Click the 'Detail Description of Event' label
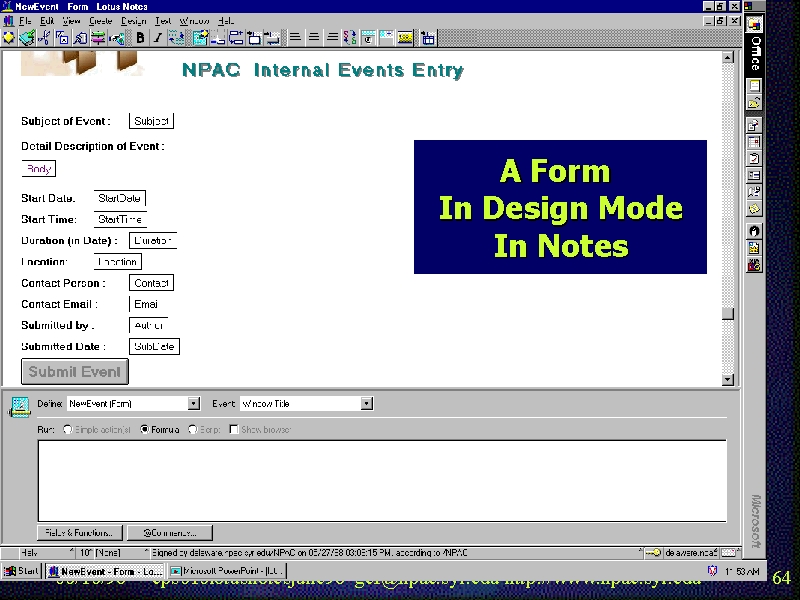This screenshot has height=600, width=800. [93, 146]
